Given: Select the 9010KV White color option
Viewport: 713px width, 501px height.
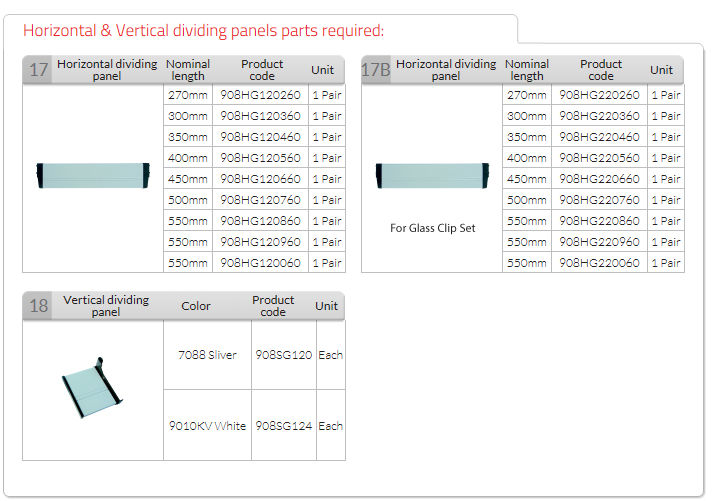Looking at the screenshot, I should (x=207, y=426).
